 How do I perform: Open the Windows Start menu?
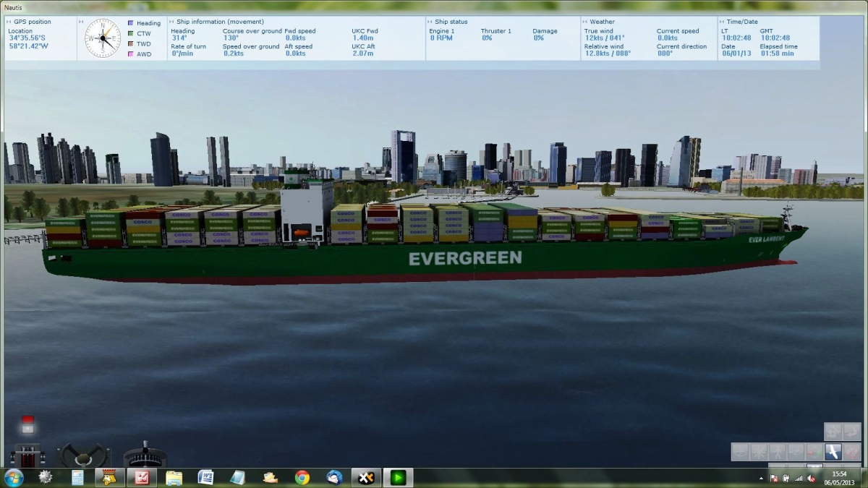pos(14,477)
